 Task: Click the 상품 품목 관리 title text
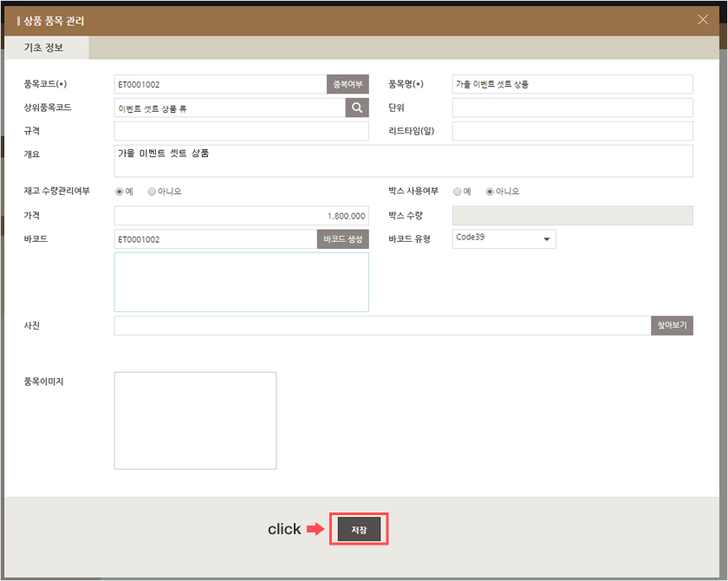click(54, 21)
